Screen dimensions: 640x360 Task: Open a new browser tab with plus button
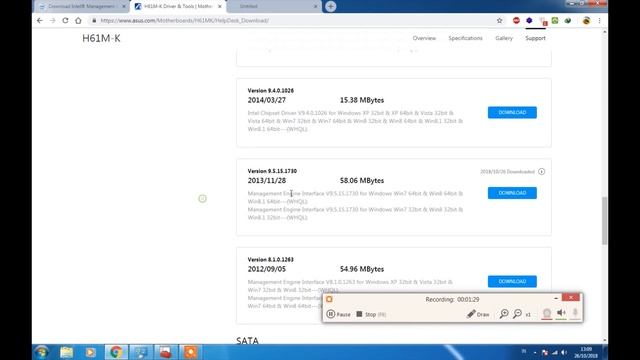[331, 6]
